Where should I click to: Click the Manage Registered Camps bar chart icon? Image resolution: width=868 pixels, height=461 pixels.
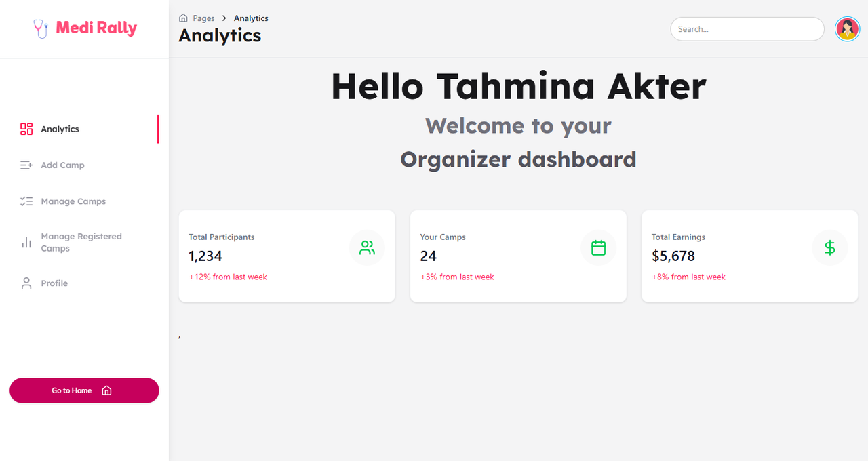26,243
